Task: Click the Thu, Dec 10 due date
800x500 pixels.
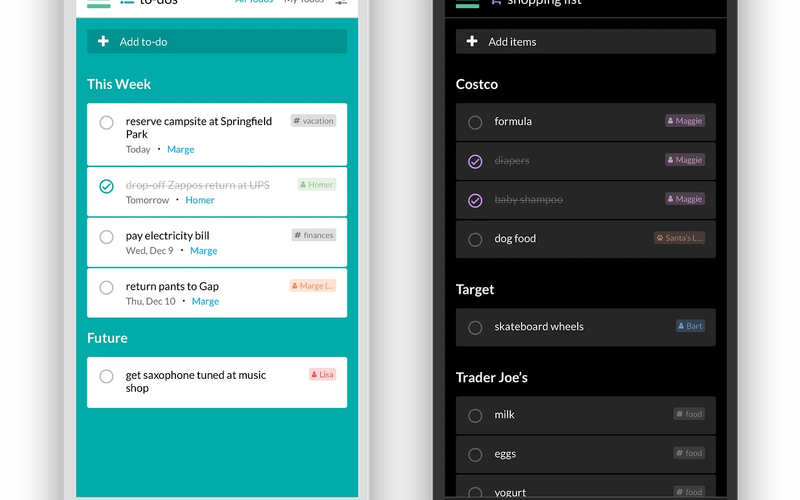Action: (151, 301)
